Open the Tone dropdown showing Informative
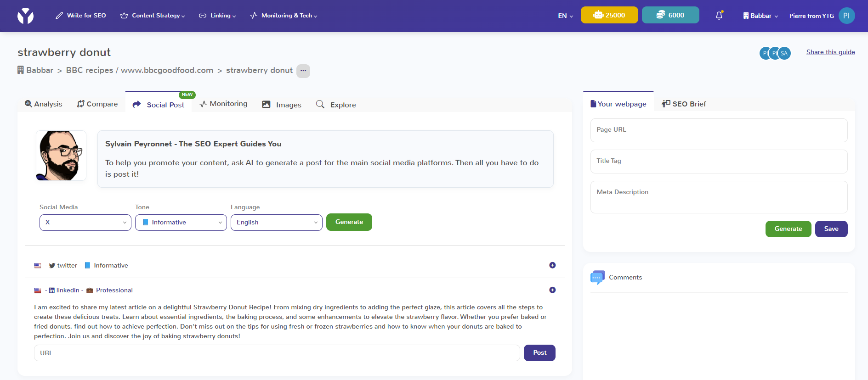Screen dimensions: 868x380 (181, 223)
